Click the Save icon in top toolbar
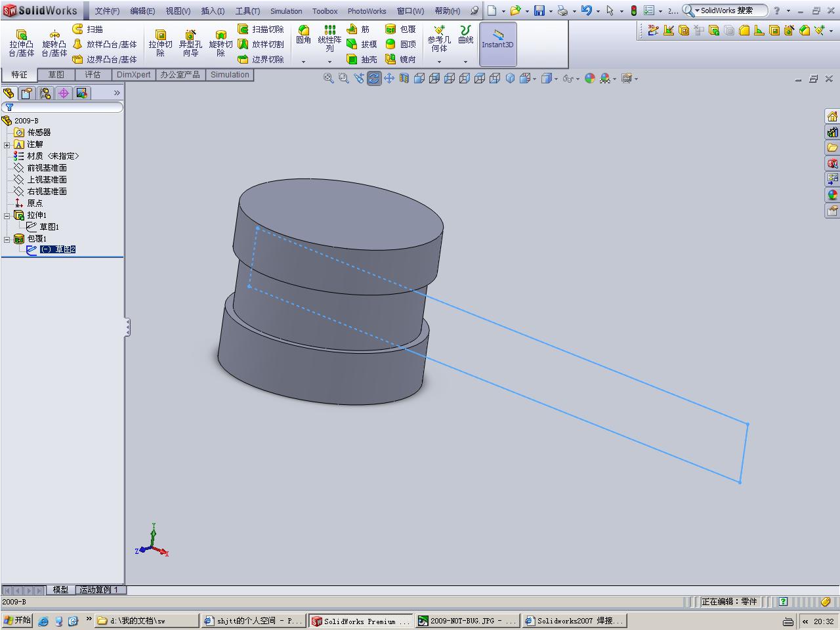The height and width of the screenshot is (630, 840). click(539, 10)
